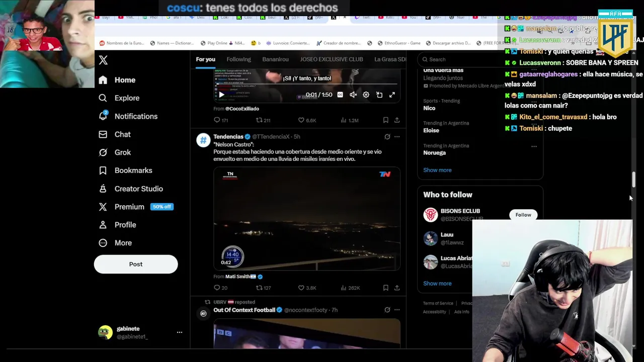
Task: Click the gabinete account avatar
Action: coord(105,332)
